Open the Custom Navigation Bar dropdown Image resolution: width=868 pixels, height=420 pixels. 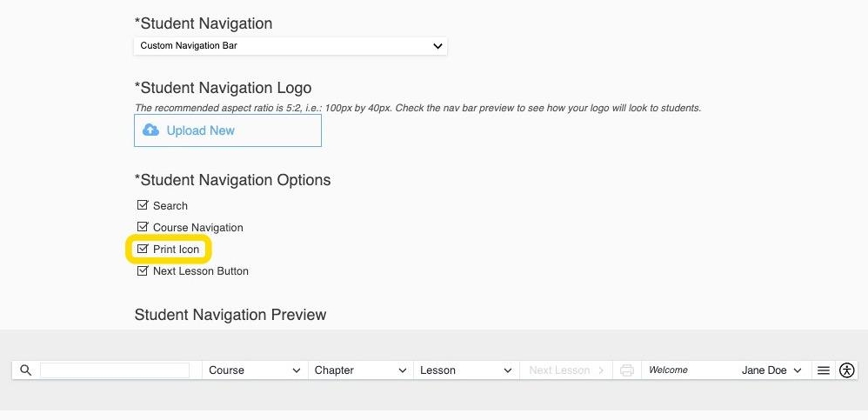point(290,46)
